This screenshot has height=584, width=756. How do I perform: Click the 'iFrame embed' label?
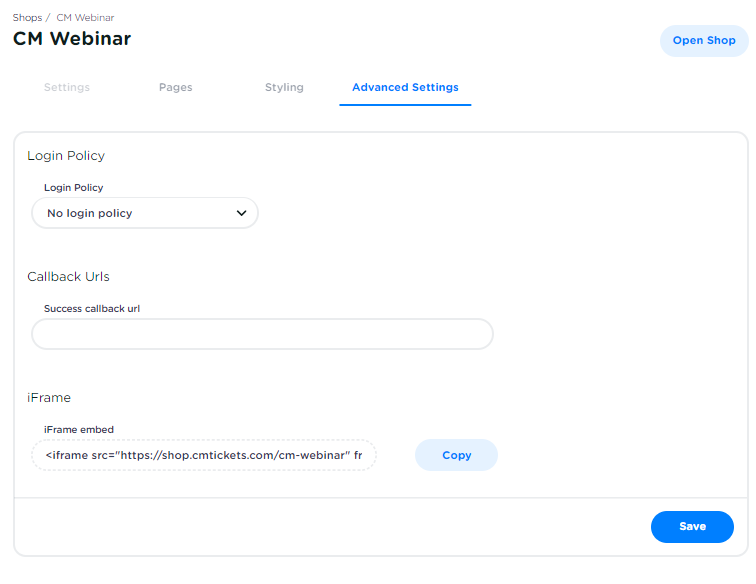click(79, 429)
